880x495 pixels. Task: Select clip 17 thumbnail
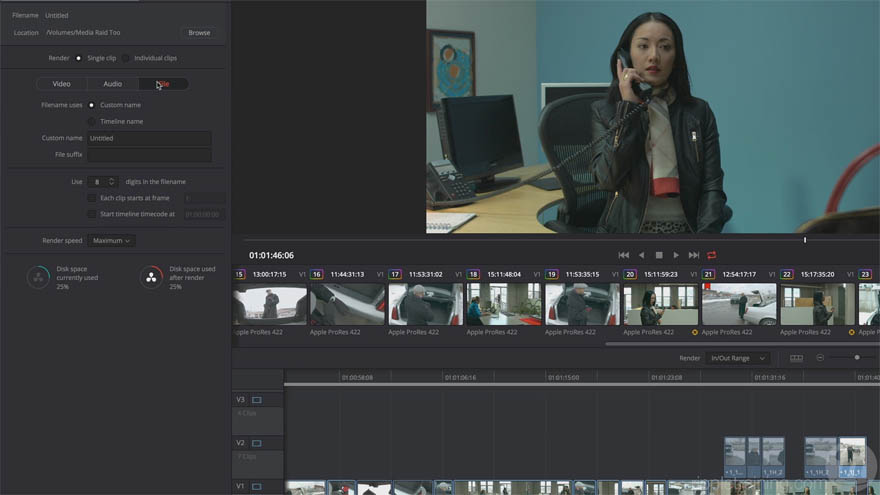tap(425, 304)
